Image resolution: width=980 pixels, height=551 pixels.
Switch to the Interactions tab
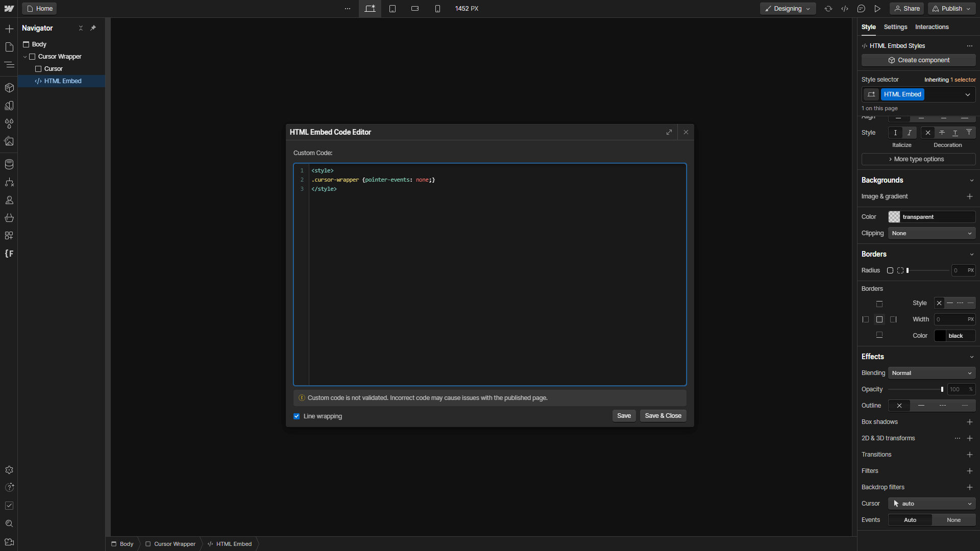pyautogui.click(x=932, y=27)
